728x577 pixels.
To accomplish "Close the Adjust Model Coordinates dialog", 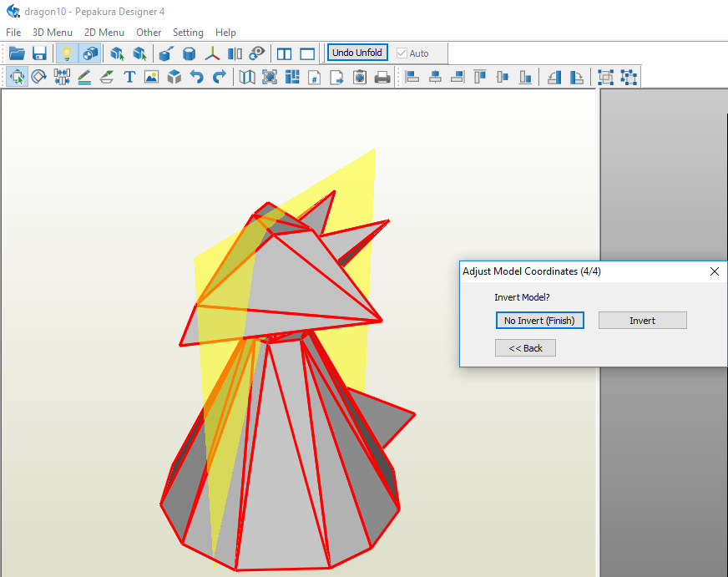I will pos(714,271).
